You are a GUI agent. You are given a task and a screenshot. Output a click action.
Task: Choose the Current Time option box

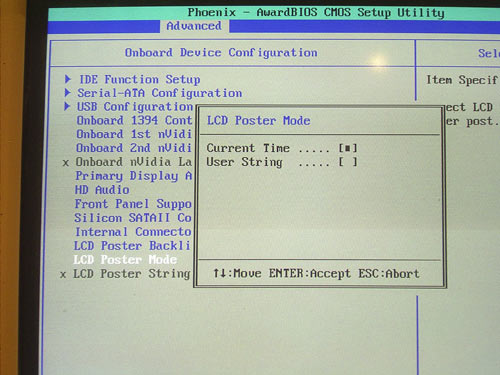click(348, 148)
